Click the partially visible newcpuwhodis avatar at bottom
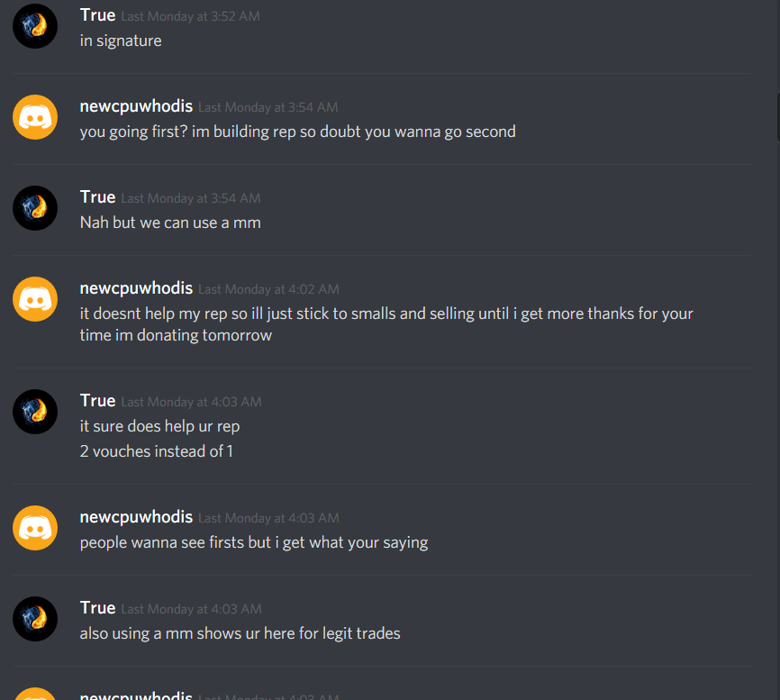 pos(35,694)
